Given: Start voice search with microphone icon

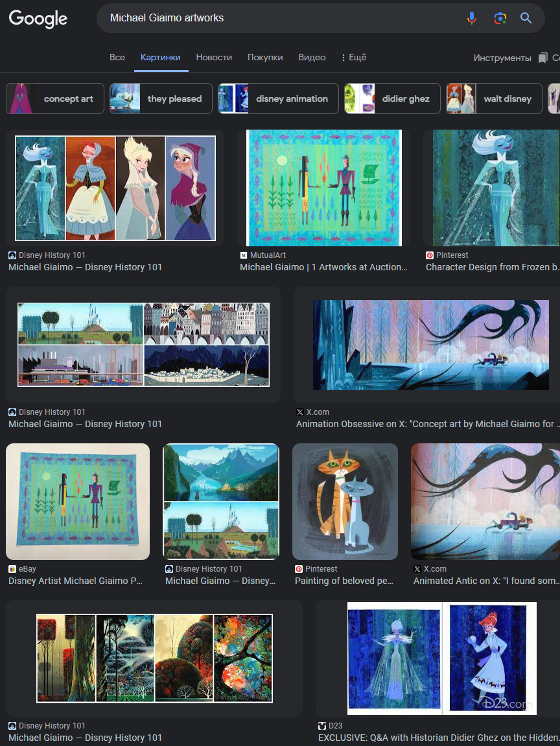Looking at the screenshot, I should coord(471,18).
